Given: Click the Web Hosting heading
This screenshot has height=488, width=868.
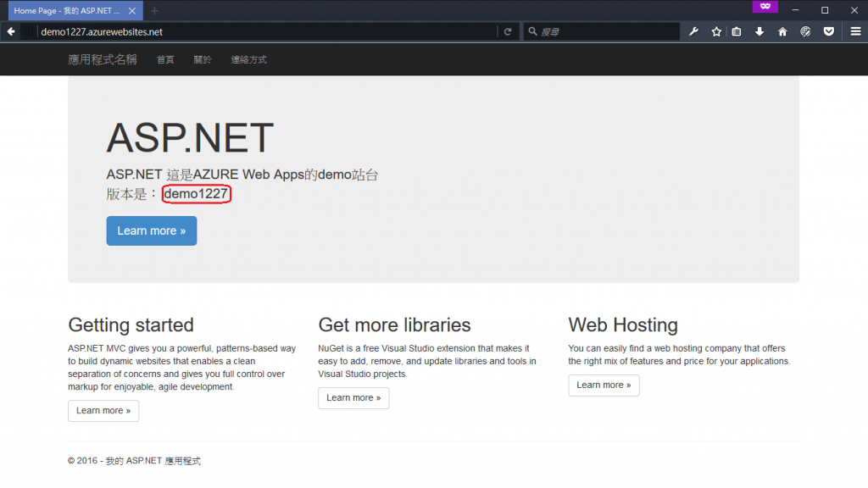Looking at the screenshot, I should 623,324.
